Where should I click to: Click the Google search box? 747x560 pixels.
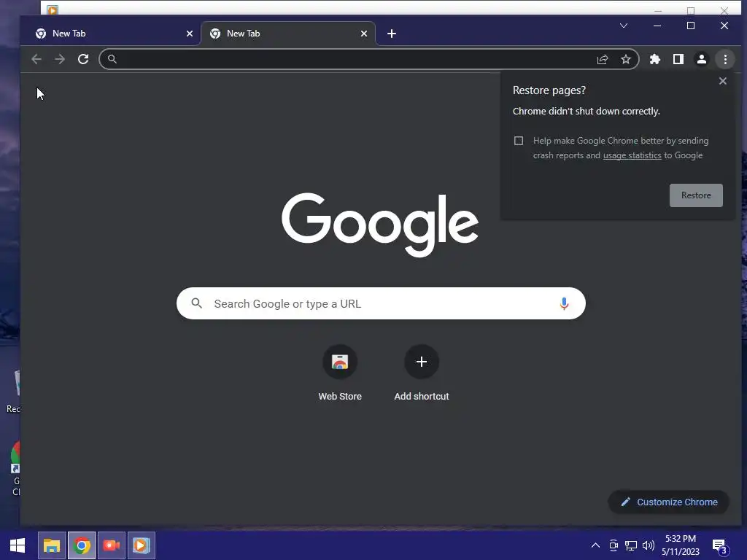pos(381,303)
